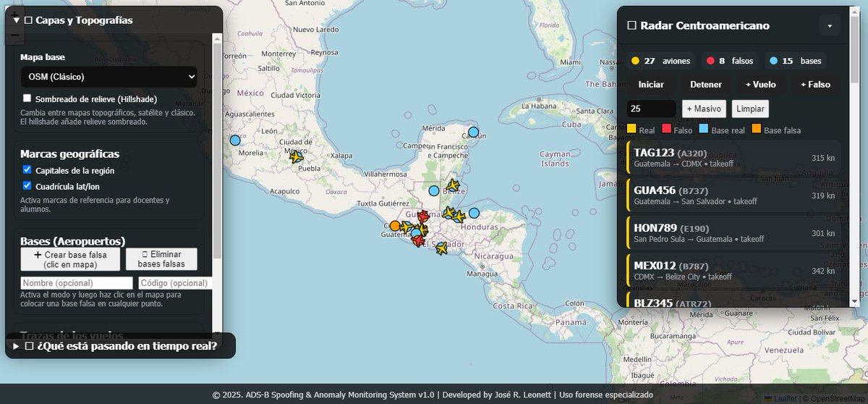Click the blue Base real legend swatch
The image size is (868, 404).
coord(704,130)
